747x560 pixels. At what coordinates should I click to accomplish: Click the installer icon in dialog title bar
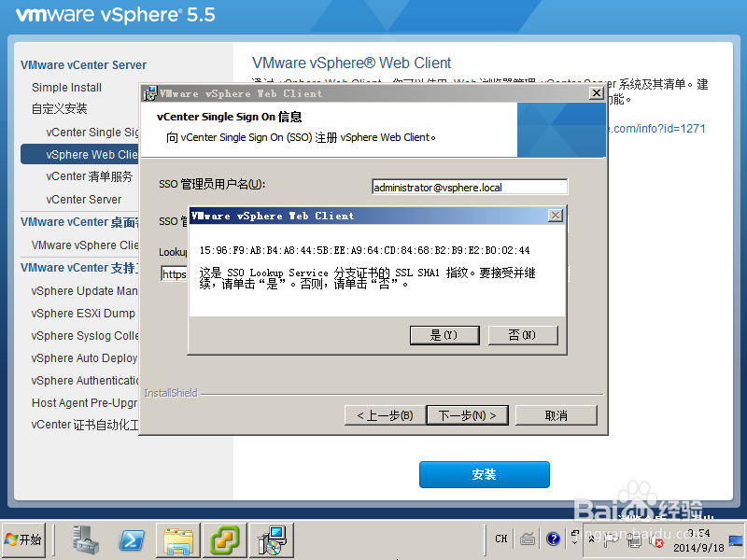[x=152, y=92]
